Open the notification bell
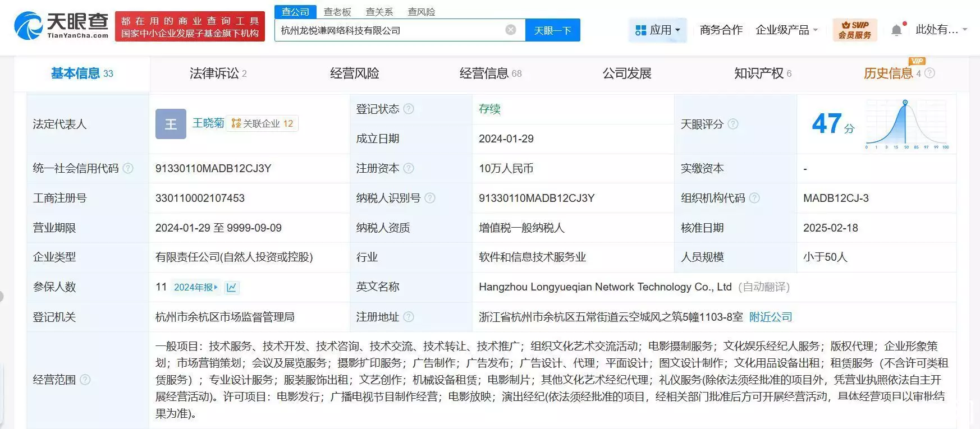 (897, 30)
